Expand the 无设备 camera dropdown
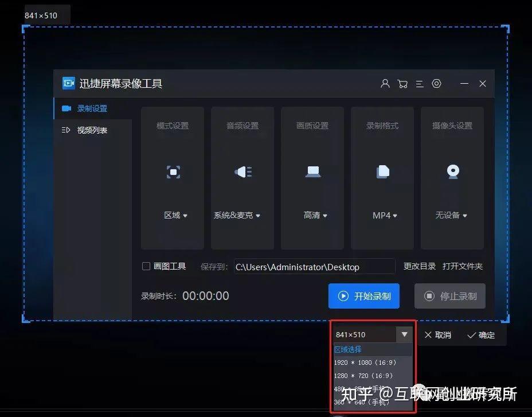 tap(451, 215)
